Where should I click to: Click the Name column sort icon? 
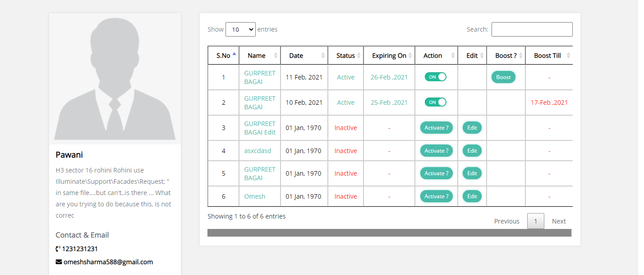pos(276,56)
